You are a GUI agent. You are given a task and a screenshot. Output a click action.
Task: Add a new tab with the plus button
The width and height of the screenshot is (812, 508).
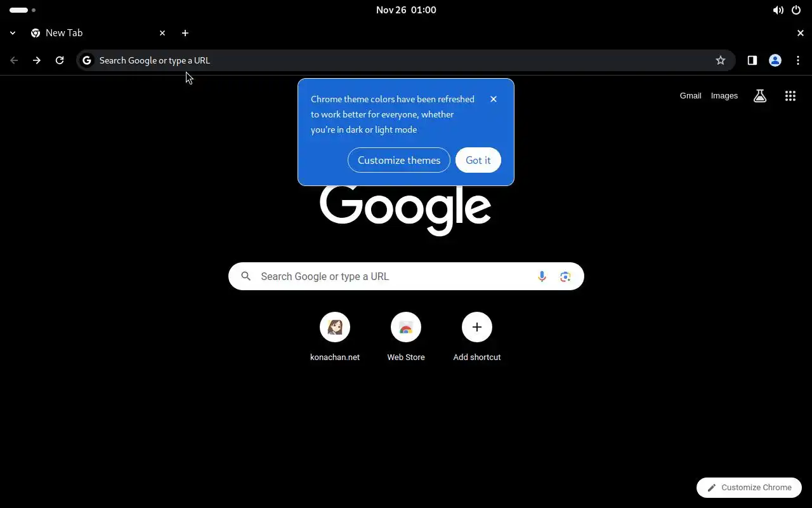tap(185, 33)
